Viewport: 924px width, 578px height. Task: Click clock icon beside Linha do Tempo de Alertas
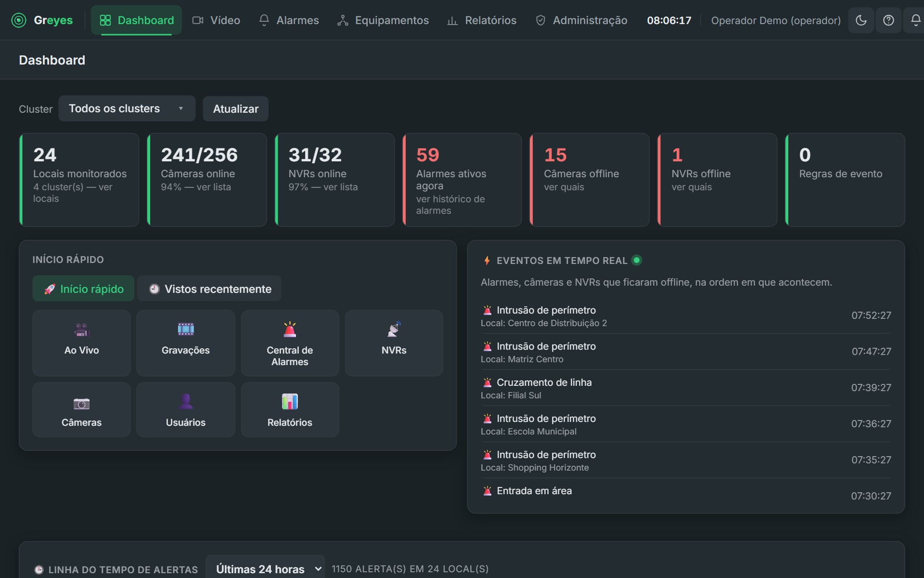point(39,570)
